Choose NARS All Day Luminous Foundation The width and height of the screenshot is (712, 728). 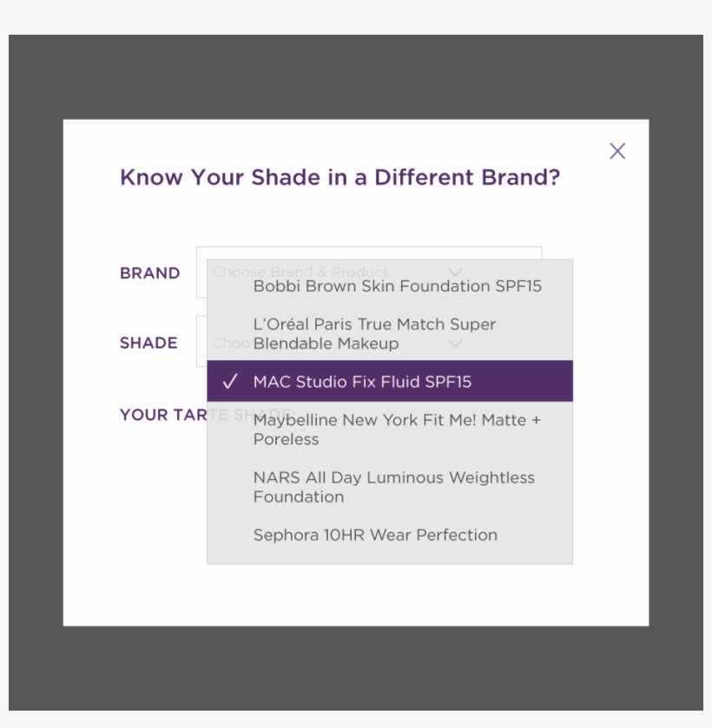click(390, 487)
